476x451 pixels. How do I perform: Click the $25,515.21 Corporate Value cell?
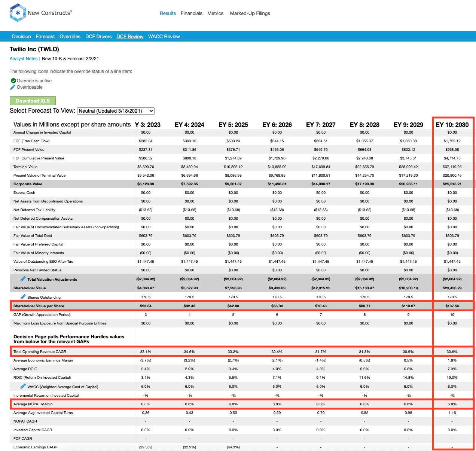coord(452,184)
